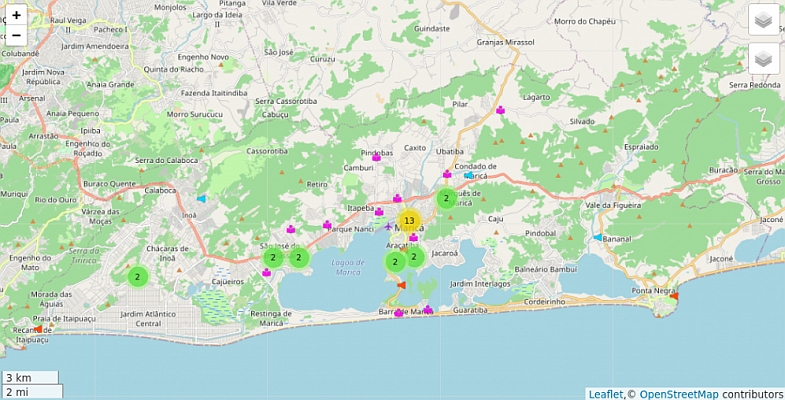Click the 3 km scale bar
785x400 pixels.
30,378
